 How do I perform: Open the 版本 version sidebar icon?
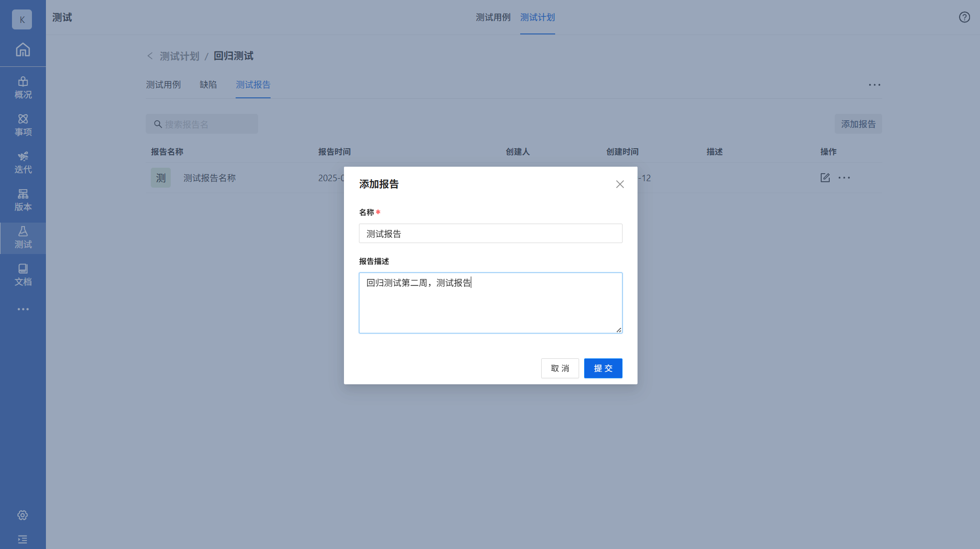(x=23, y=200)
